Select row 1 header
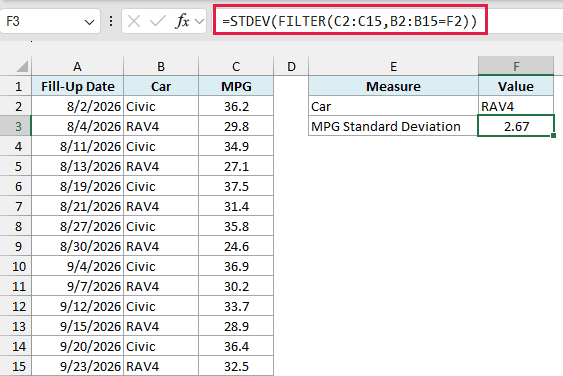 (x=16, y=86)
